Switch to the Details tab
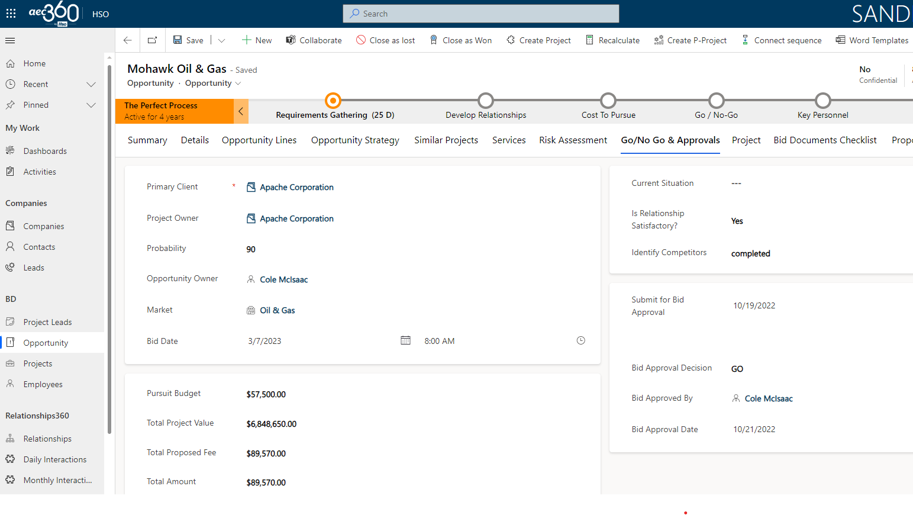This screenshot has width=913, height=515. tap(194, 140)
